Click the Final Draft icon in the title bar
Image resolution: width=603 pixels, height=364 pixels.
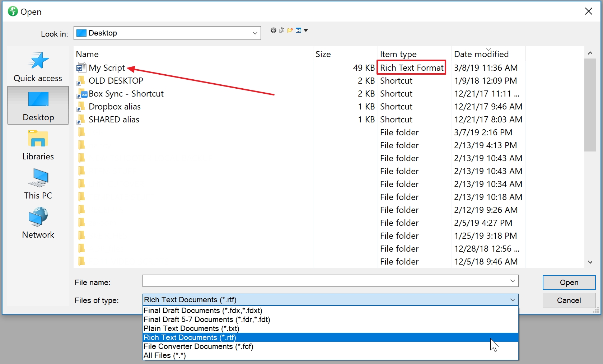point(13,11)
